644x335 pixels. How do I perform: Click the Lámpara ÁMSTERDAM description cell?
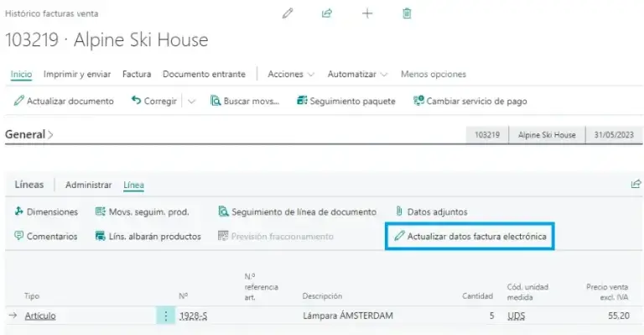coord(348,316)
